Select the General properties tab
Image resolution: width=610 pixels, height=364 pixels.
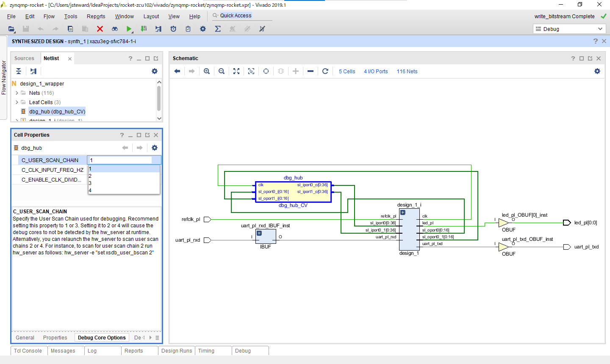[x=25, y=338]
